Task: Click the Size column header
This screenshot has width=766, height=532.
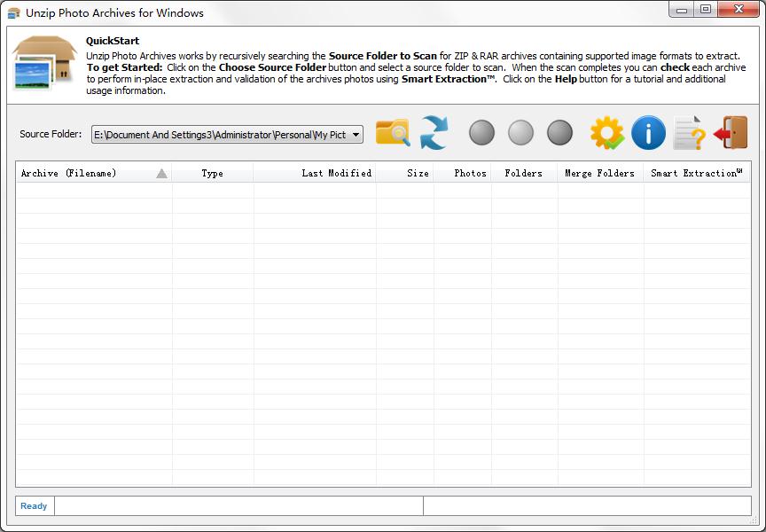Action: (418, 174)
